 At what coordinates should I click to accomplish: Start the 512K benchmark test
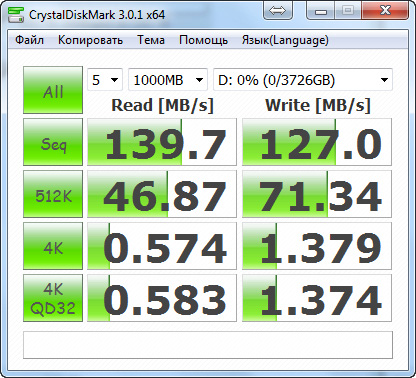[53, 194]
